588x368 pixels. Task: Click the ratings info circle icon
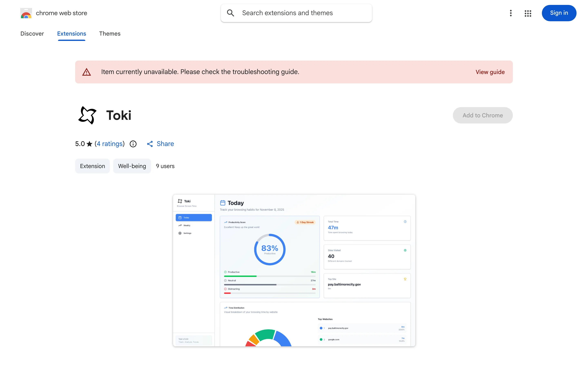(133, 144)
